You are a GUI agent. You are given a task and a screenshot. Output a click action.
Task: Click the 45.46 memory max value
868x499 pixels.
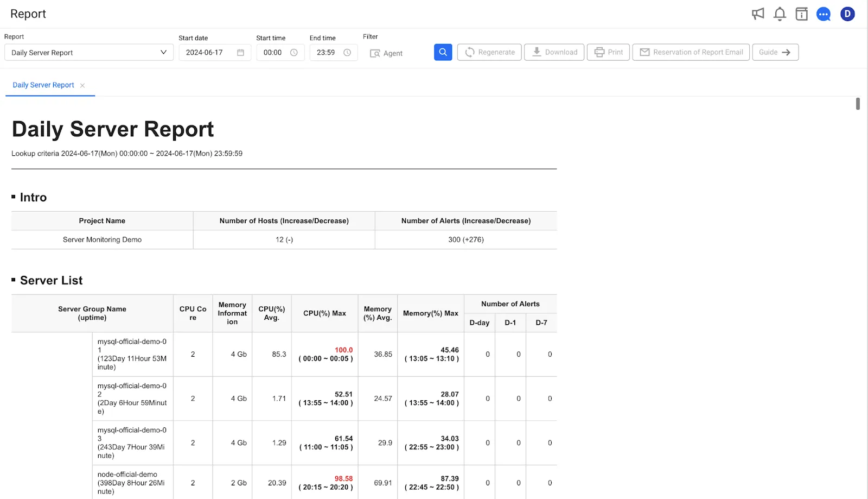(450, 350)
